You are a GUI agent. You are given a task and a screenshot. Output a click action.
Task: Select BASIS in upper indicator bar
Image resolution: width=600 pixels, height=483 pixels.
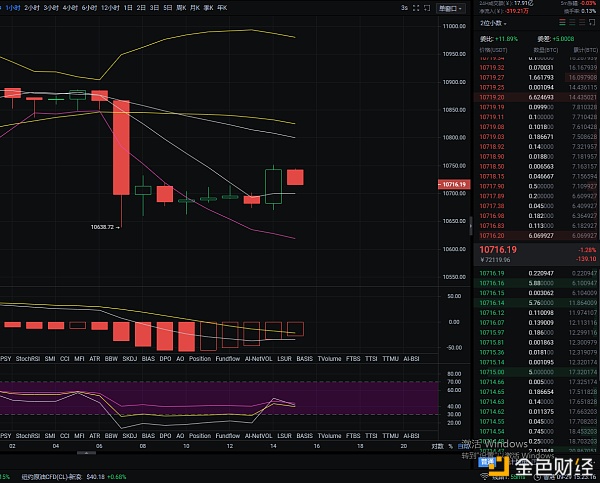tap(305, 359)
